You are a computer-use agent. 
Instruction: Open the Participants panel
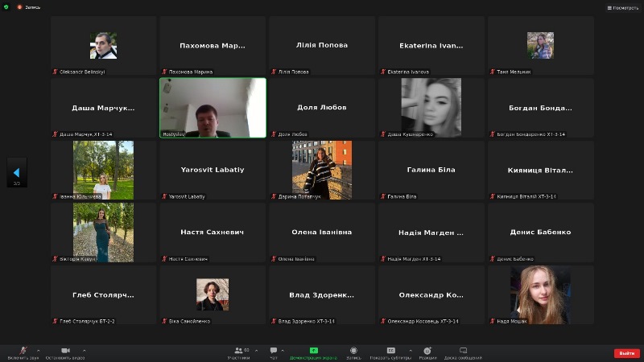point(238,351)
